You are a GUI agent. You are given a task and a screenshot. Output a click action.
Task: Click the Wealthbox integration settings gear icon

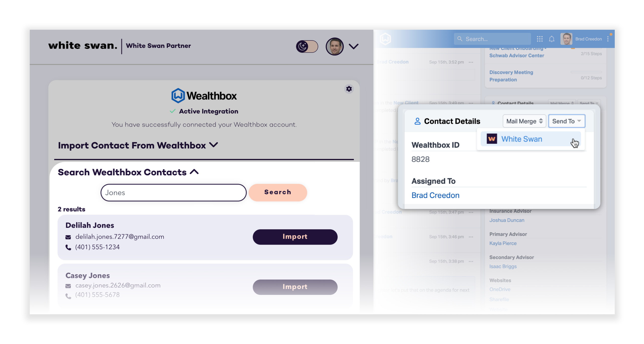[x=349, y=89]
